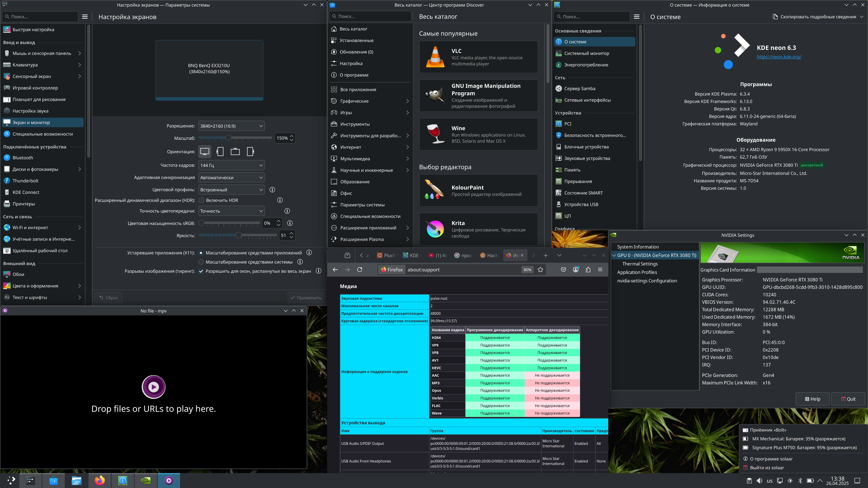
Task: Toggle tearing allowed for fullscreen windows checkbox
Action: [201, 271]
